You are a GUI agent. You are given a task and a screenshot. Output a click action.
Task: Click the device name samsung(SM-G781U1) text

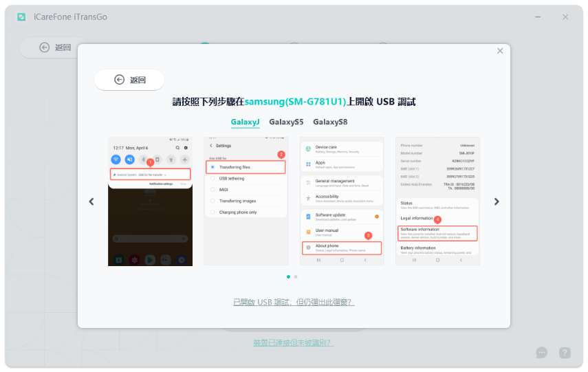tap(296, 102)
